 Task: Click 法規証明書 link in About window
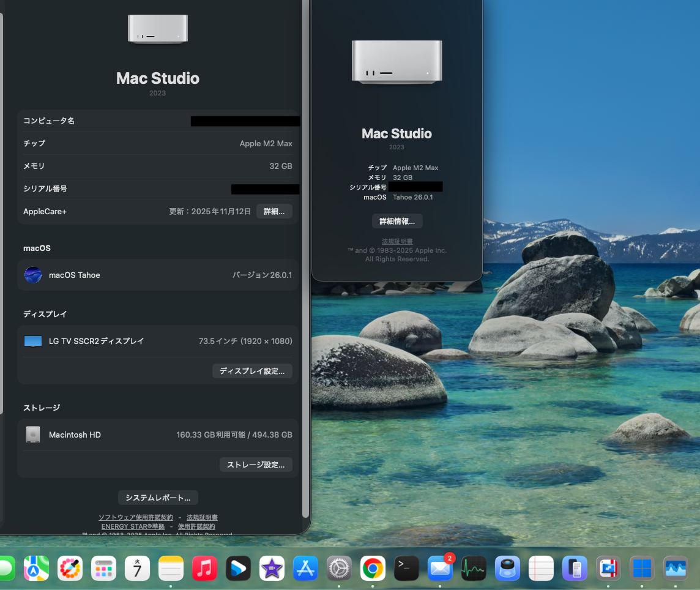point(397,241)
